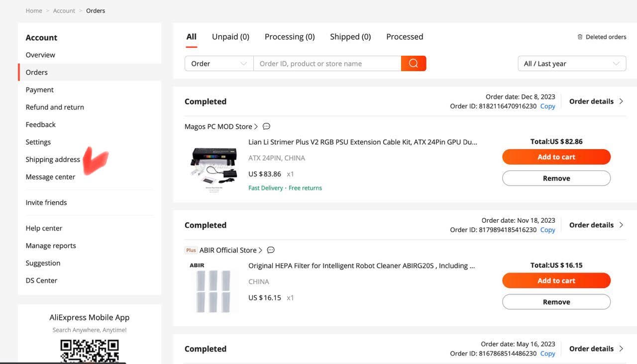Open Payment in the Account sidebar
This screenshot has height=364, width=637.
point(40,90)
